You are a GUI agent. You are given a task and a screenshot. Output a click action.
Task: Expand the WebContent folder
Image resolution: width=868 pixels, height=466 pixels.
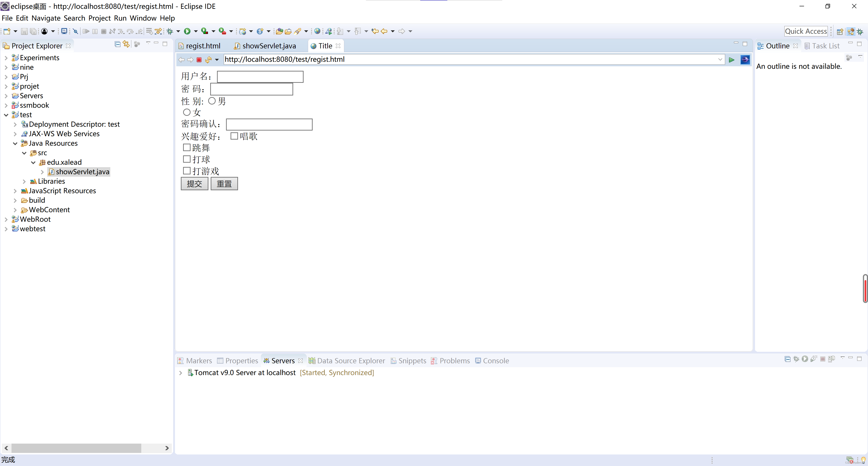[x=15, y=210]
